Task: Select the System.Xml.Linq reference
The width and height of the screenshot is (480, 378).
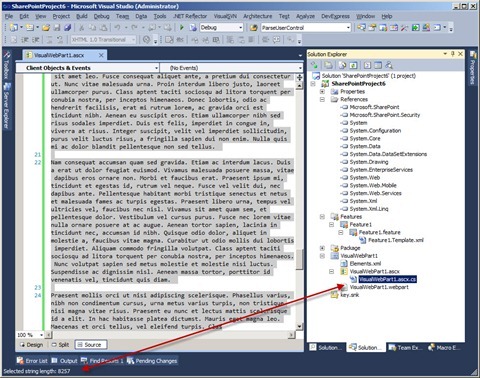Action: click(369, 209)
